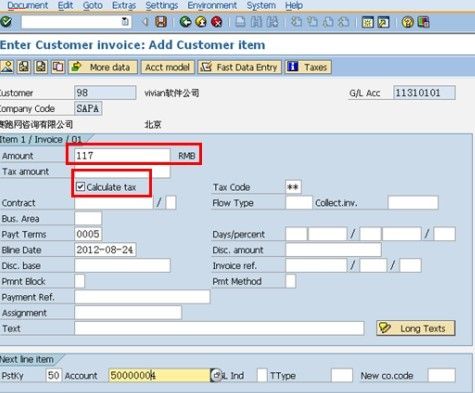Screen dimensions: 475x393
Task: Click the Pmnt Block input field
Action: [x=80, y=281]
